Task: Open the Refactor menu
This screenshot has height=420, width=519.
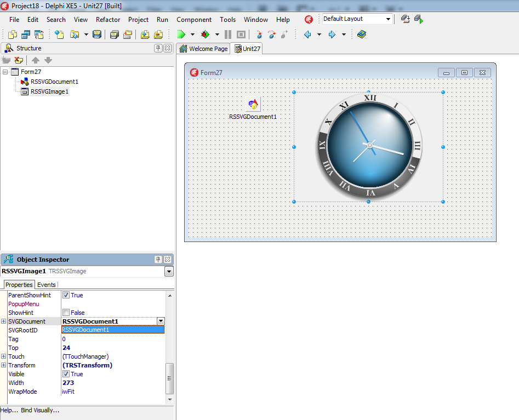Action: (108, 19)
